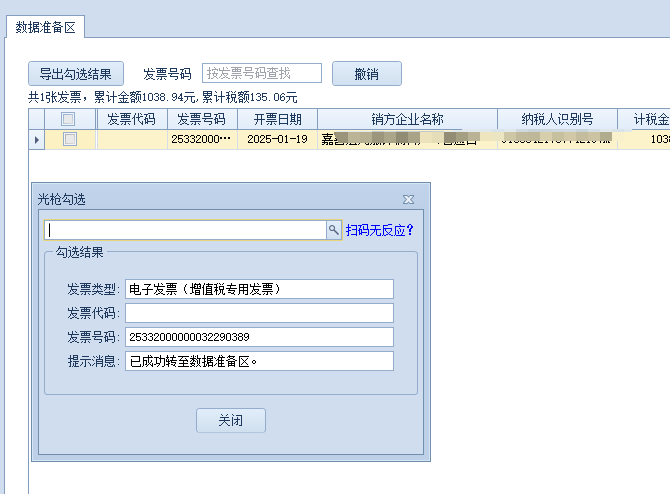Check the first invoice row checkbox
The width and height of the screenshot is (670, 494).
tap(69, 140)
